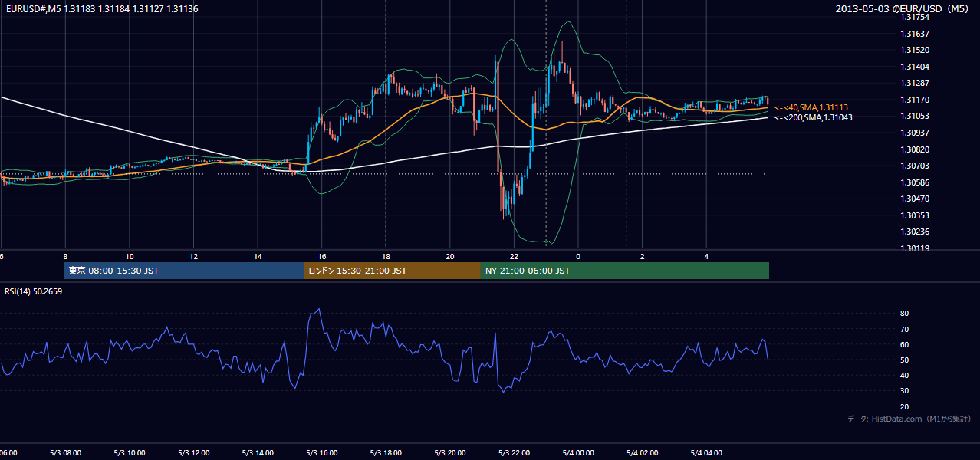Click the bottom time label 5/3 08:00
Image resolution: width=980 pixels, height=460 pixels.
[65, 453]
